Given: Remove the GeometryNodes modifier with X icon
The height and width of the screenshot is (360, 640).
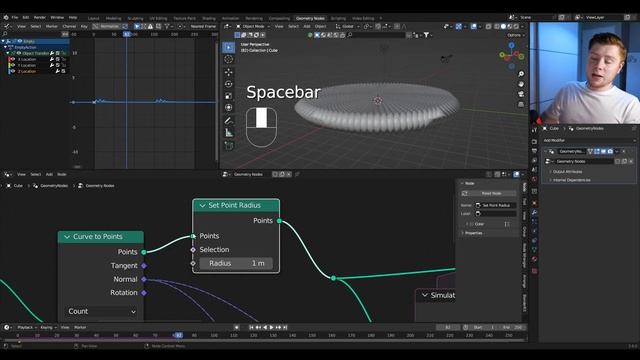Looking at the screenshot, I should [x=624, y=151].
